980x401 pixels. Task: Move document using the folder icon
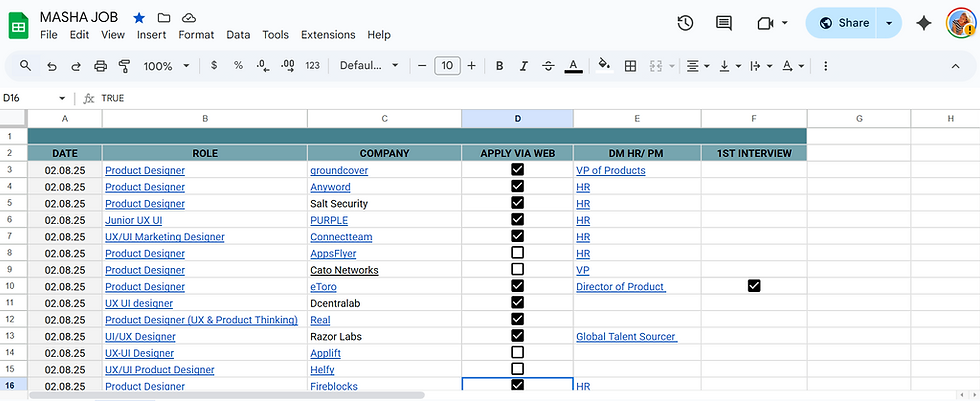point(164,17)
